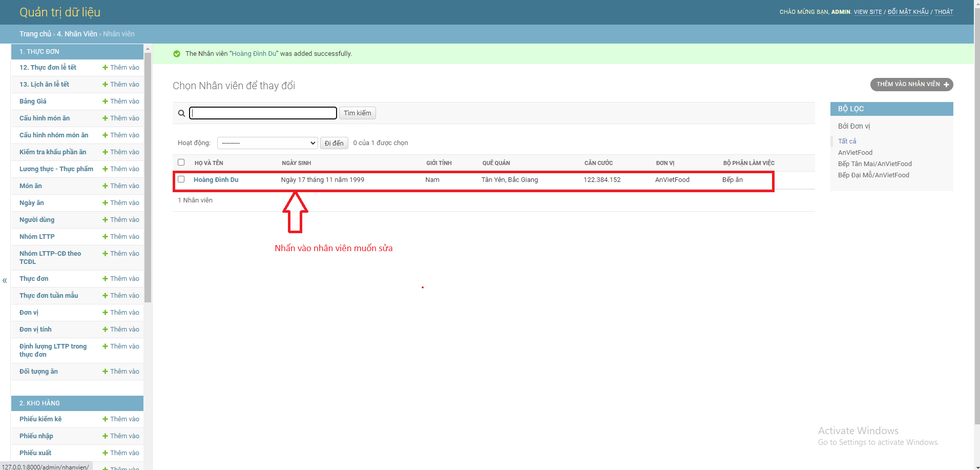This screenshot has height=470, width=980.
Task: Click the add icon next to Thực đơn
Action: [x=105, y=278]
